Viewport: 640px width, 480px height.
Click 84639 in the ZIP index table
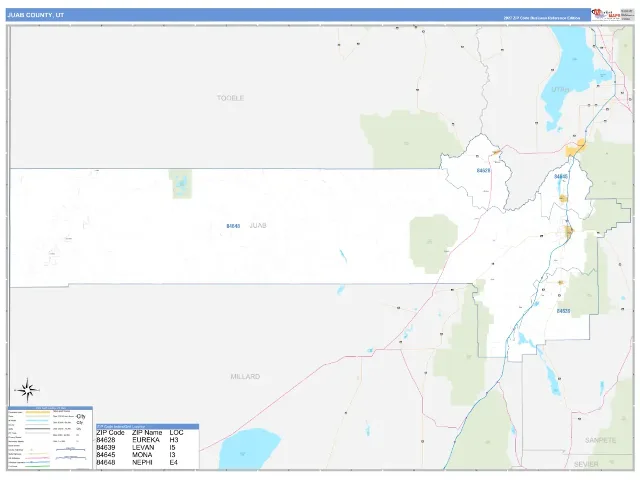(x=106, y=447)
